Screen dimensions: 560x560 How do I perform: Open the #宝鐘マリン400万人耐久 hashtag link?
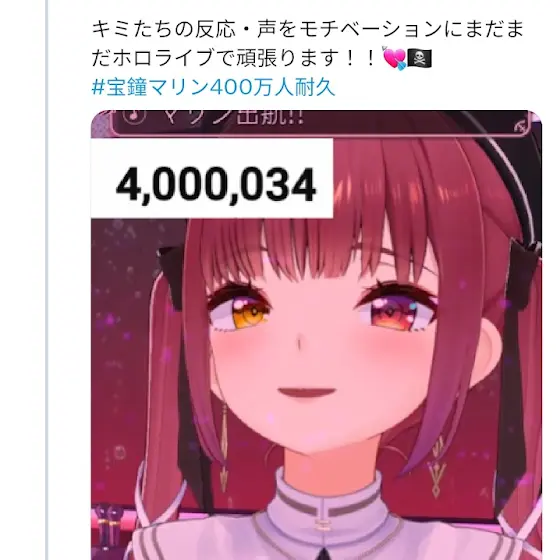[x=213, y=88]
